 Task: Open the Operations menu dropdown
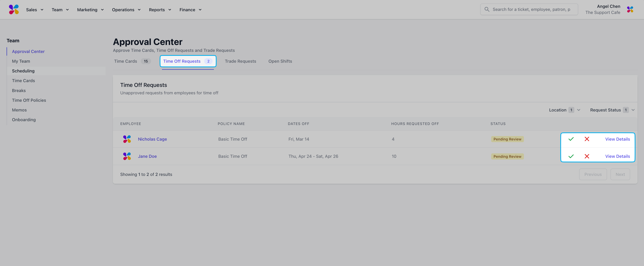click(126, 10)
